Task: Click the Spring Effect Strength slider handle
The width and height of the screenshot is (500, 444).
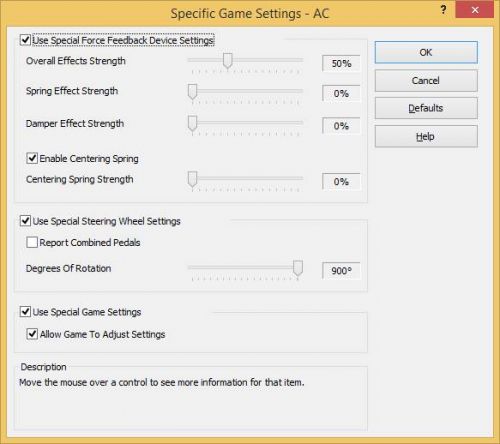Action: point(192,91)
